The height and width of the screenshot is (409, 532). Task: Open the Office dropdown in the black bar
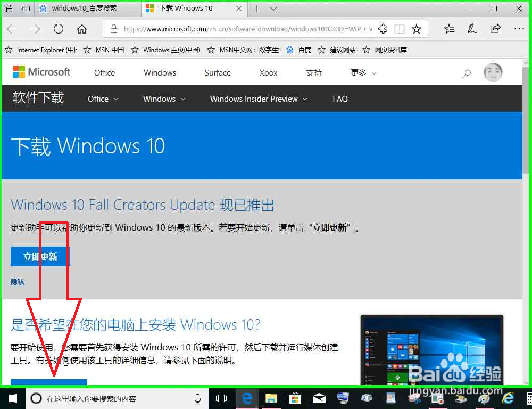click(102, 99)
